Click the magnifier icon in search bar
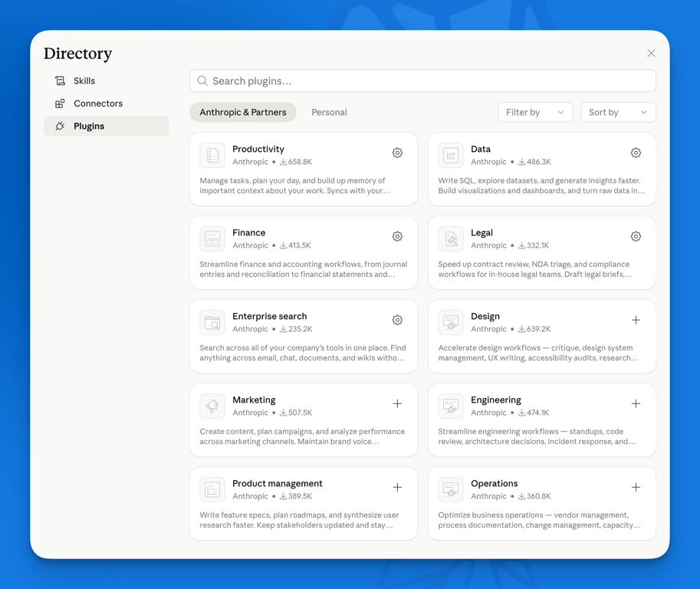700x589 pixels. click(202, 81)
